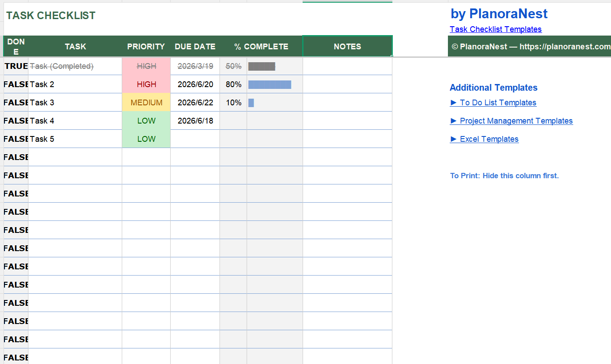Viewport: 611px width, 364px height.
Task: Select the 'Task (Completed)' cell
Action: click(x=75, y=66)
